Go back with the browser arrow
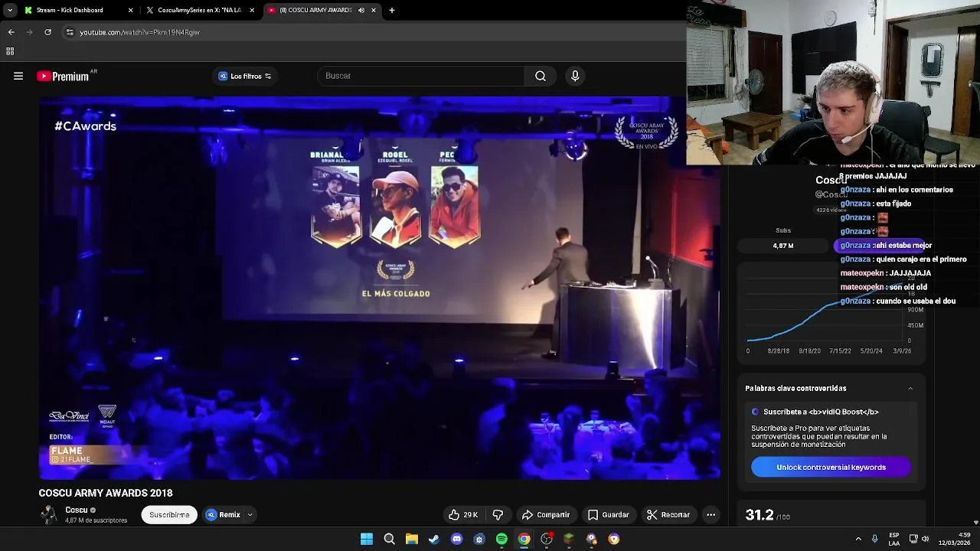Screen dimensions: 980x551 pos(11,32)
